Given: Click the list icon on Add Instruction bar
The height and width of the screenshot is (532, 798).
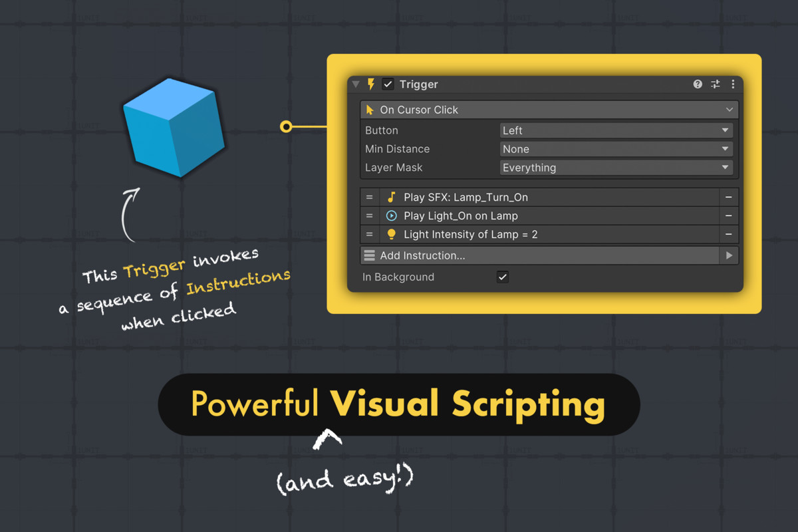Looking at the screenshot, I should point(368,255).
